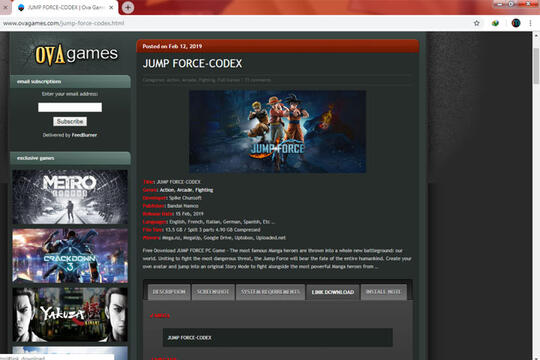The height and width of the screenshot is (360, 540).
Task: Open the colorful browser extension icon
Action: pos(495,23)
